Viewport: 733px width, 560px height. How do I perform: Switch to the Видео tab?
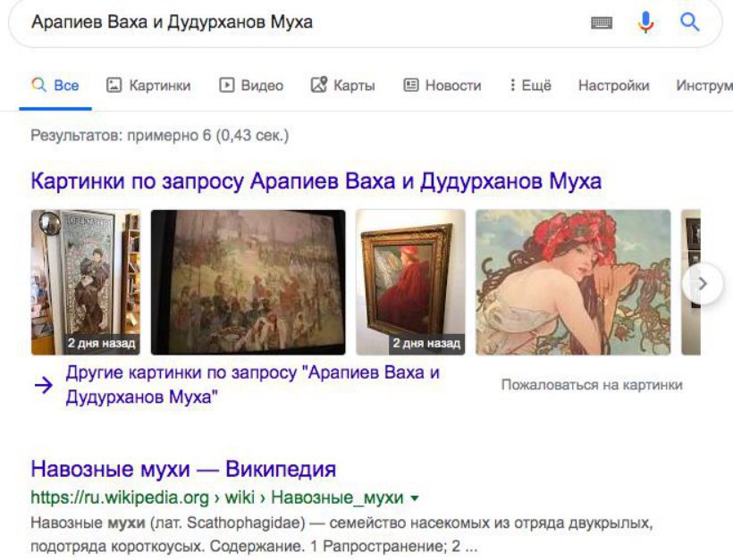pyautogui.click(x=251, y=86)
